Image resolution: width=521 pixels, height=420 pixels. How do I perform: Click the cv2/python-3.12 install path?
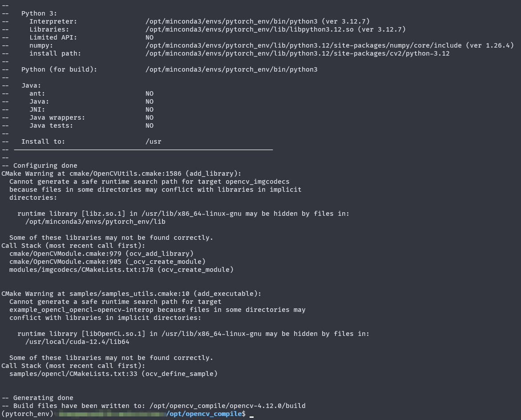point(297,53)
